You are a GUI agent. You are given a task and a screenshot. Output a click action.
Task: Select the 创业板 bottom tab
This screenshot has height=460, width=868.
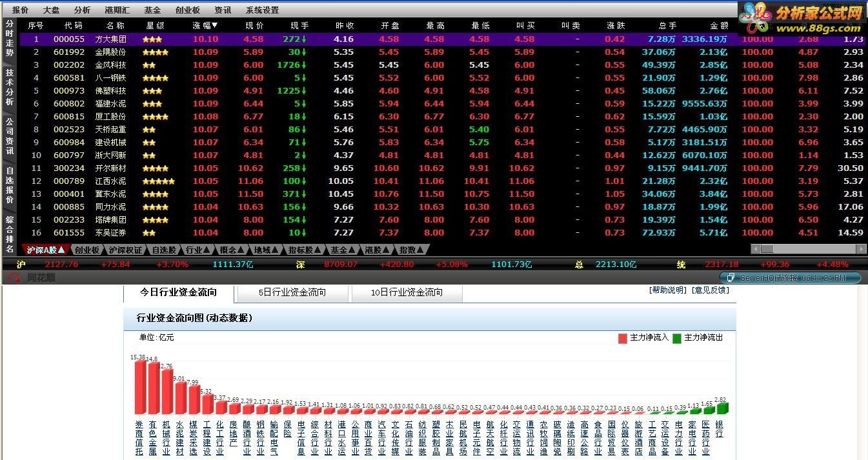coord(86,250)
